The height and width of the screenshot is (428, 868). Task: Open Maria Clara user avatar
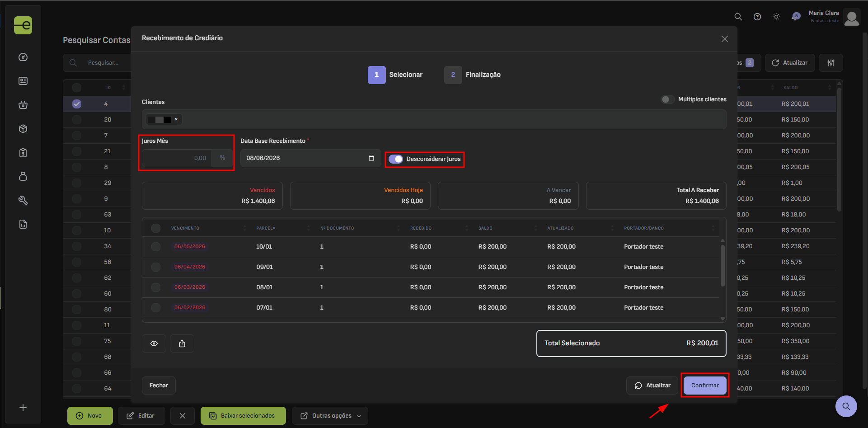(852, 18)
